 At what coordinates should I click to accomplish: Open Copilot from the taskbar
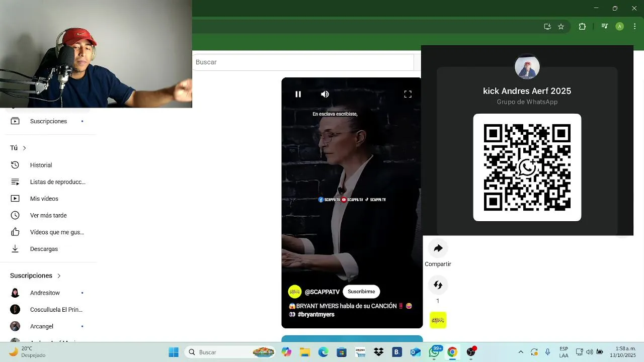pos(286,352)
